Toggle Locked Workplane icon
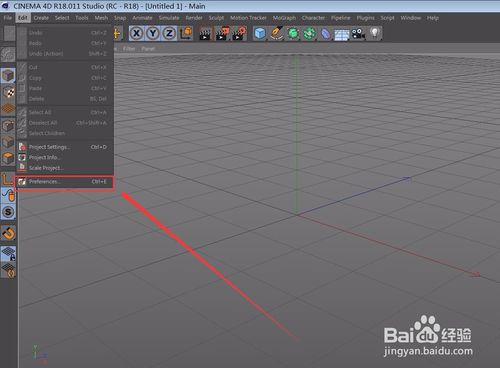Screen dimensions: 500x368 pyautogui.click(x=8, y=254)
